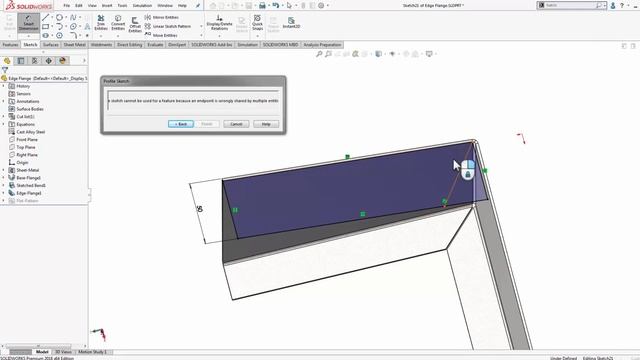Screen dimensions: 640x360
Task: Open the File menu
Action: [67, 6]
